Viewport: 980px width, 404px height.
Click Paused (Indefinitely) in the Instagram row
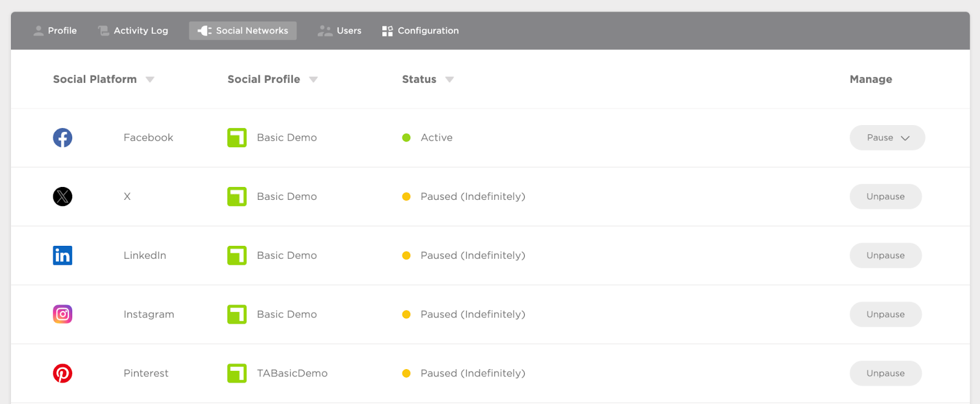pos(473,314)
